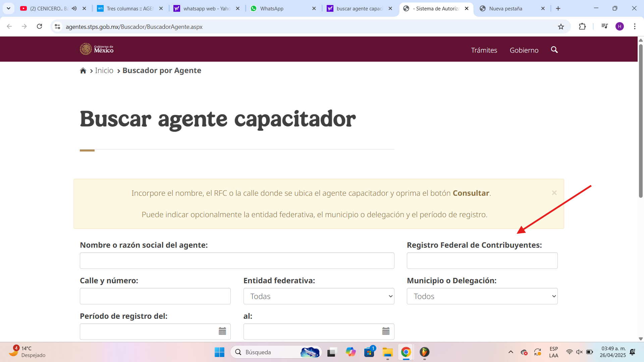Image resolution: width=644 pixels, height=362 pixels.
Task: Dismiss the yellow instruction alert
Action: pos(554,193)
